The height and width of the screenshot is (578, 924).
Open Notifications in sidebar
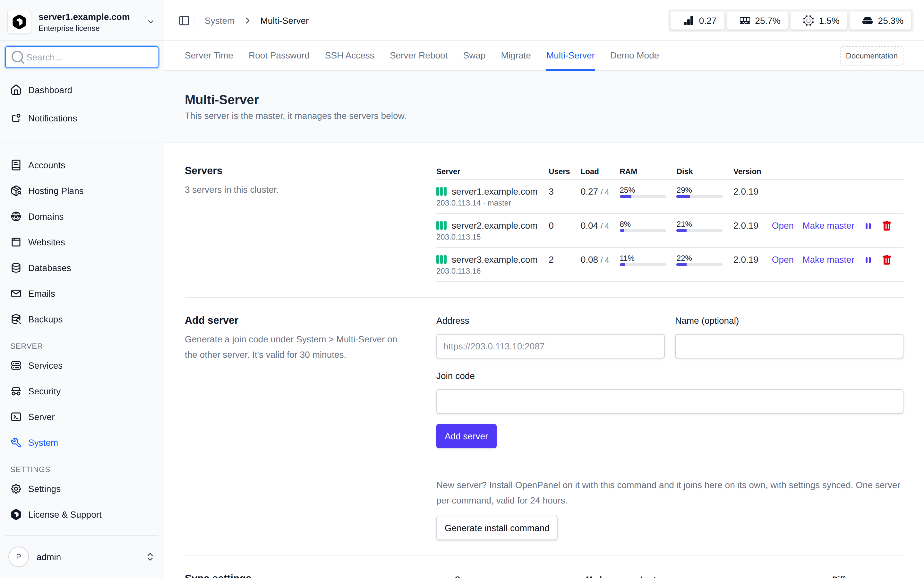click(x=82, y=118)
